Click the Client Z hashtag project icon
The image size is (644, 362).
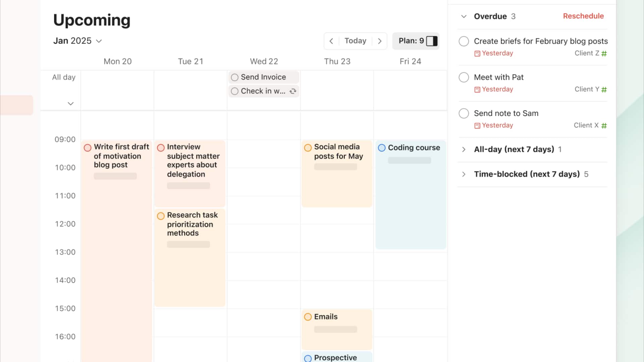[604, 53]
